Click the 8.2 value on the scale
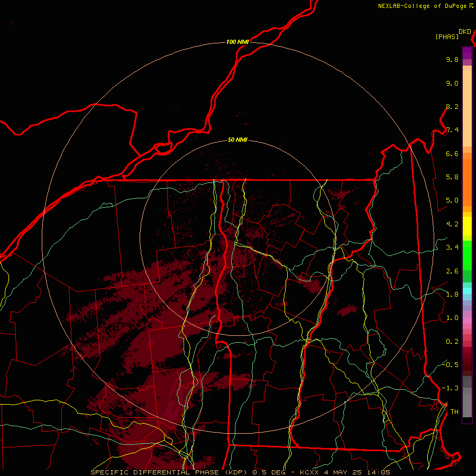 452,106
